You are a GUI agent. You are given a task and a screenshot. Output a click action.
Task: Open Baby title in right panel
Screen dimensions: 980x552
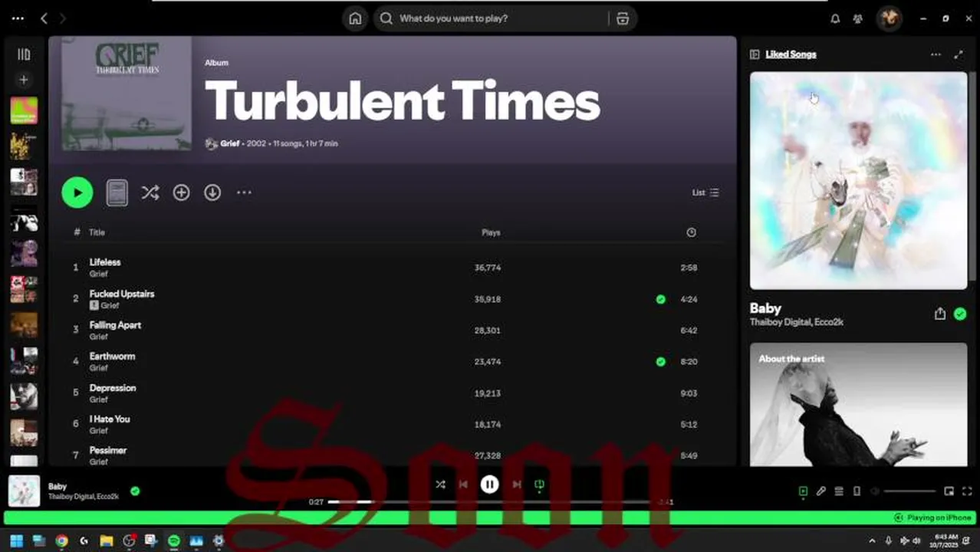click(x=765, y=308)
